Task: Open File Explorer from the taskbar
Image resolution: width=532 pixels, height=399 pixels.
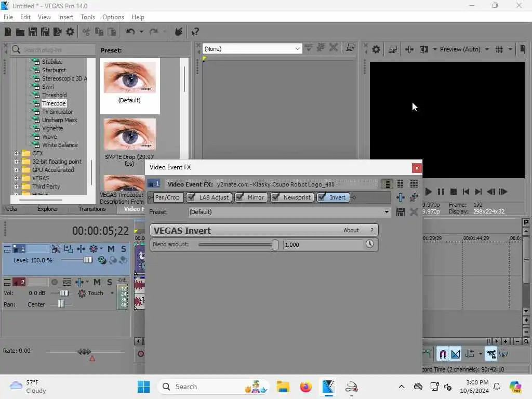Action: point(283,387)
